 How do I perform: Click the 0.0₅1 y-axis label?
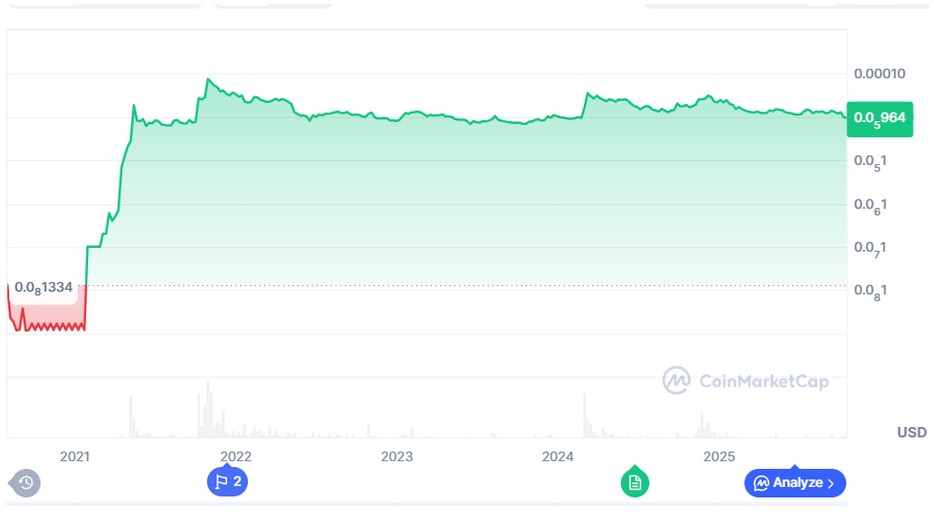tap(872, 161)
